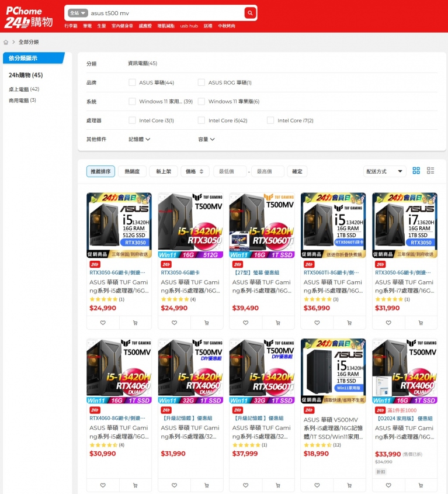This screenshot has height=494, width=448.
Task: Sort by 熱銷度
Action: [132, 171]
